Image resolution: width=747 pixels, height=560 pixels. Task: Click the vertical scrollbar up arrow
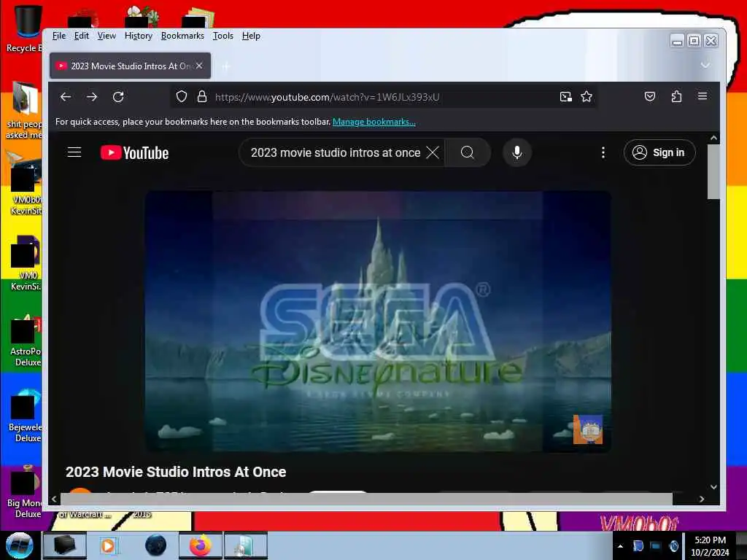pyautogui.click(x=713, y=138)
